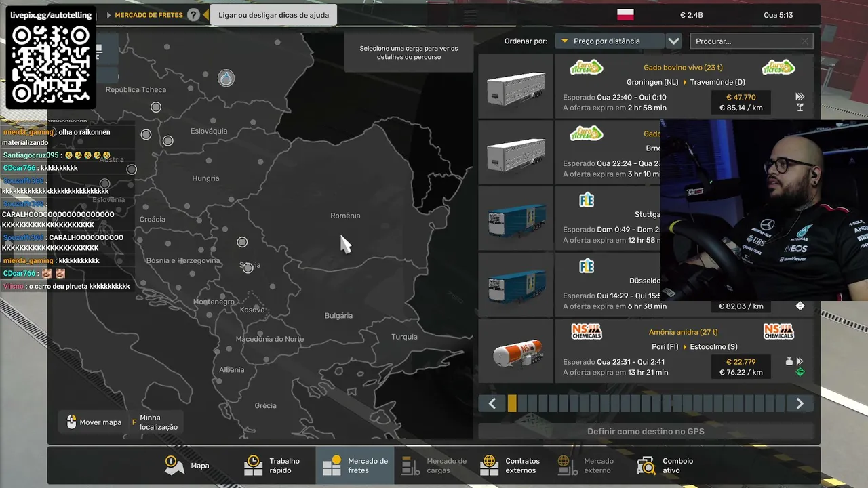Click the double-arrow urgency icon in Pori offer
Viewport: 868px width, 488px height.
(800, 361)
